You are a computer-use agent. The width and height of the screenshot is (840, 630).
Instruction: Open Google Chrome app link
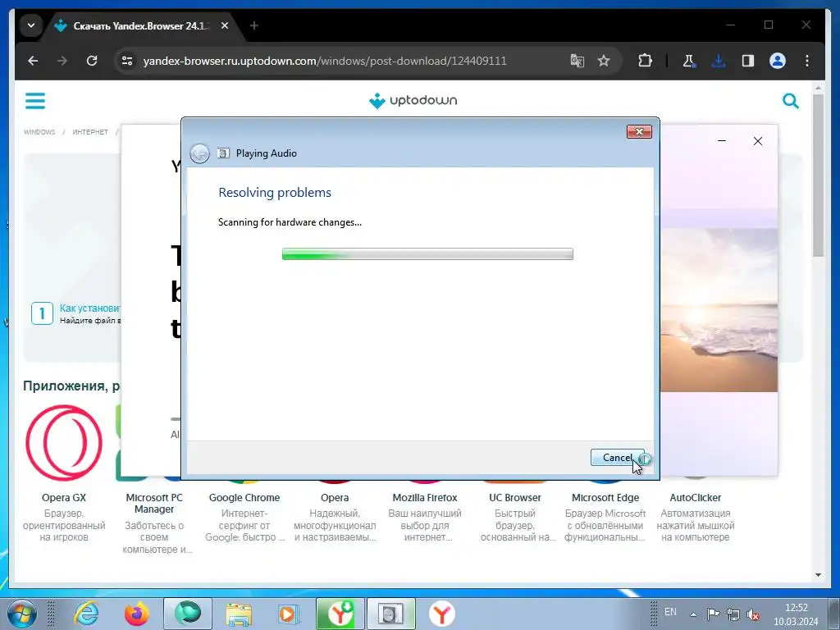click(244, 498)
